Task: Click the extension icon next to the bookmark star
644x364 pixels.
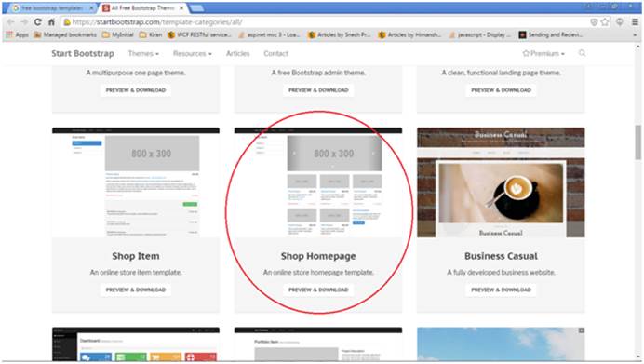Action: (x=620, y=22)
